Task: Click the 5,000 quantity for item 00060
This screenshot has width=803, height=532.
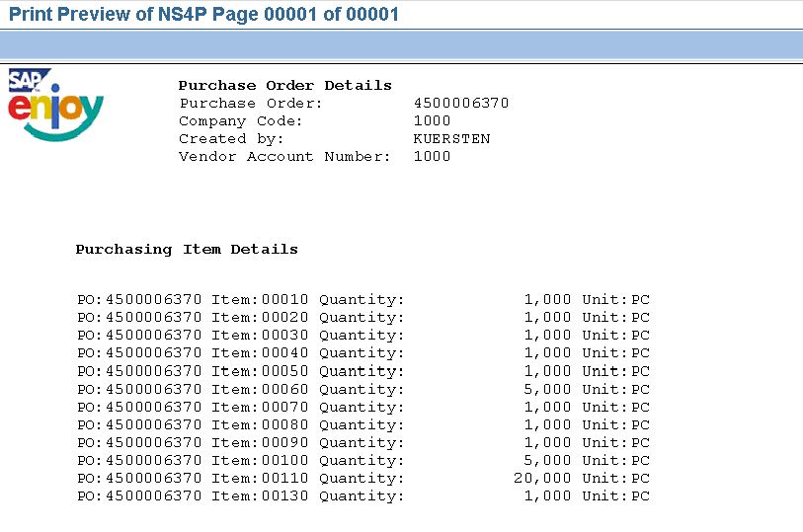Action: tap(547, 390)
